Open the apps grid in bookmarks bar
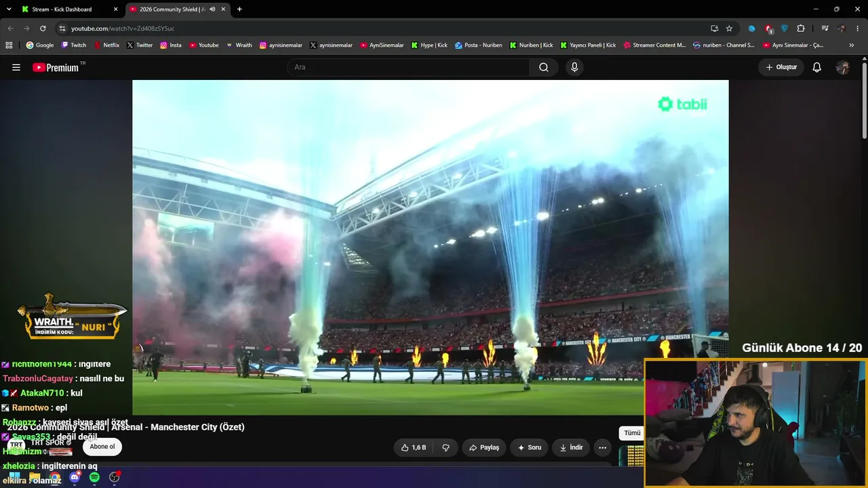The height and width of the screenshot is (488, 868). (x=9, y=45)
